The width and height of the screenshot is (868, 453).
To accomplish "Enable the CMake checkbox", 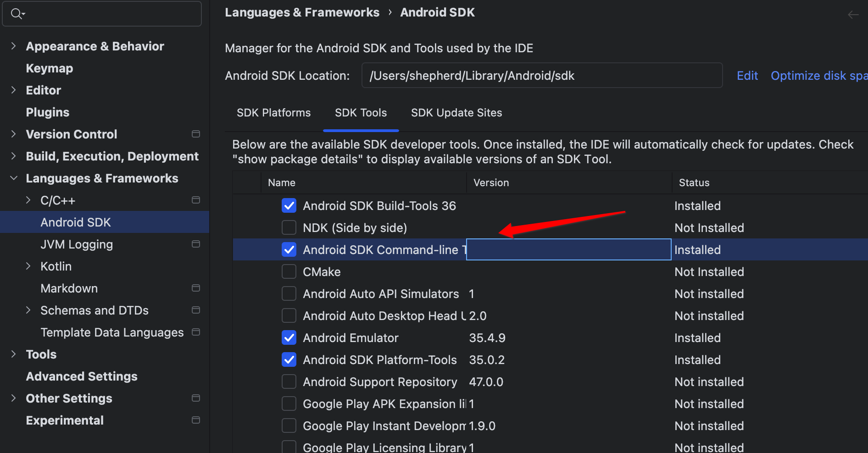I will [x=289, y=271].
